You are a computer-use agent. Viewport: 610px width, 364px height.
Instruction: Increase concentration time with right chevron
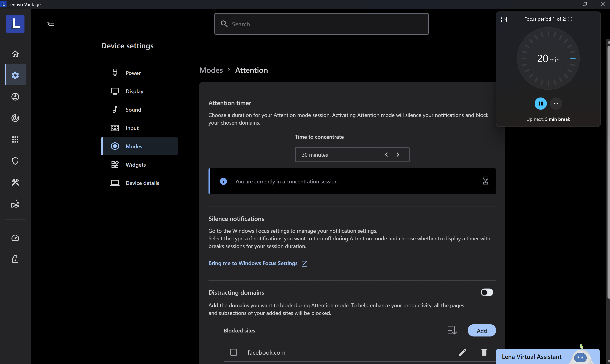[x=398, y=155]
